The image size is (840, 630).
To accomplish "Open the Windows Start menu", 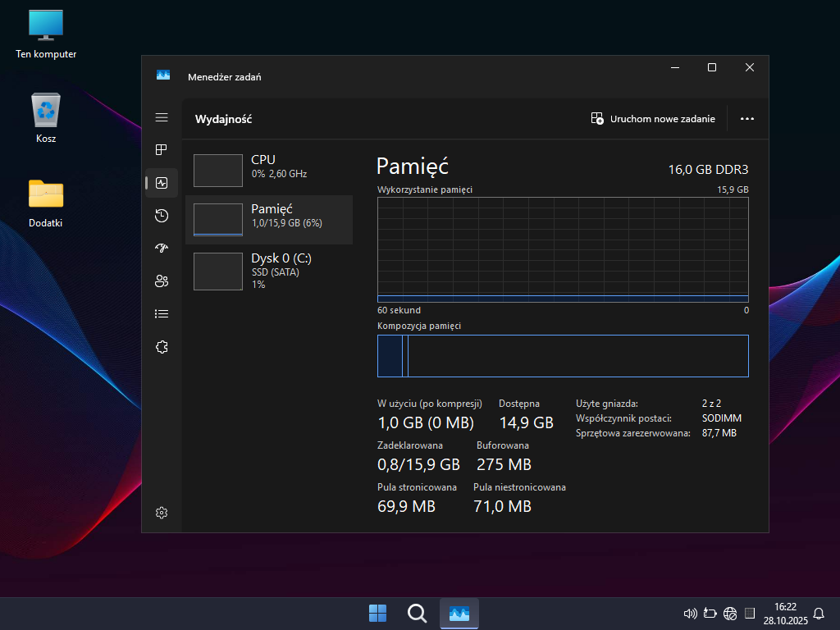I will click(377, 614).
